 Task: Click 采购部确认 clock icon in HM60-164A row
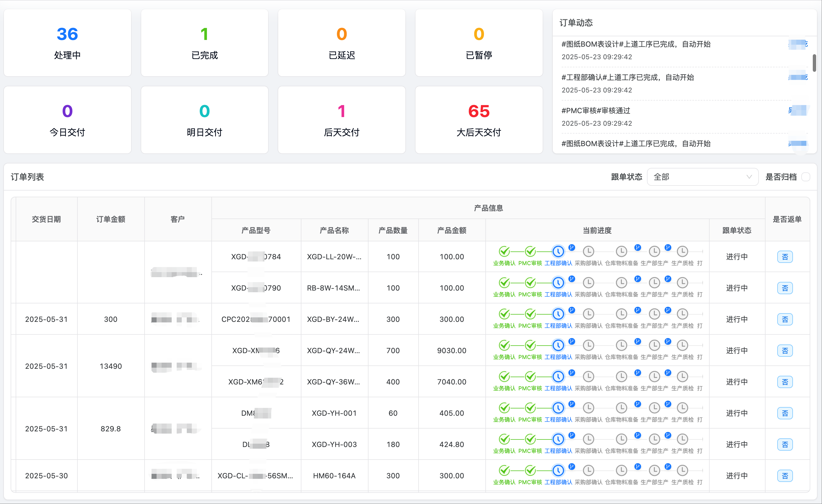pyautogui.click(x=589, y=471)
